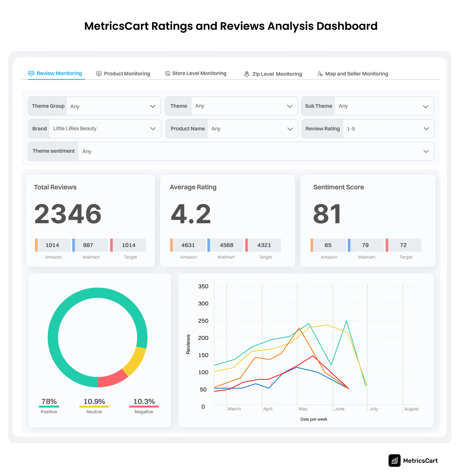Expand the Theme dropdown chevron
The width and height of the screenshot is (462, 476).
click(290, 106)
